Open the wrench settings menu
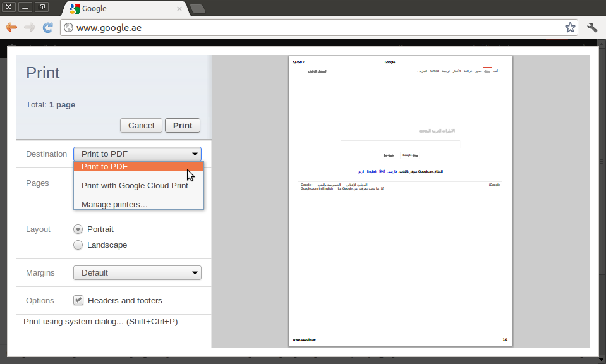The image size is (606, 364). pyautogui.click(x=592, y=27)
